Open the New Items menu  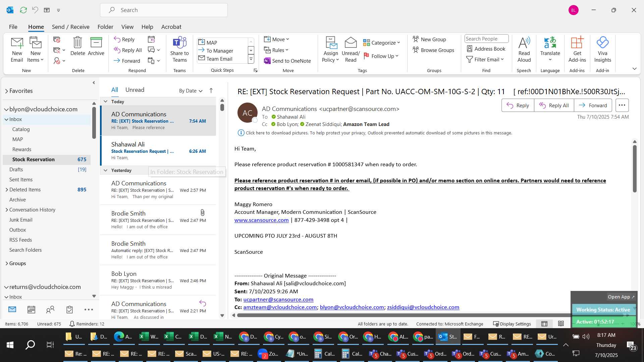(35, 50)
